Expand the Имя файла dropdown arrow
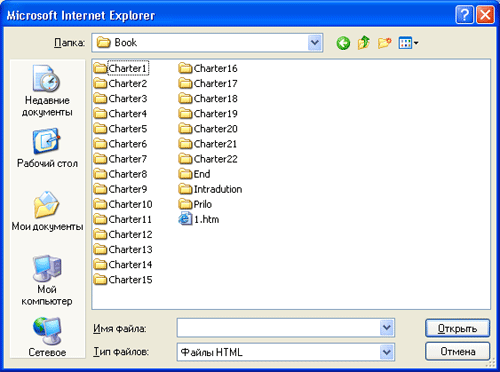 pos(387,328)
